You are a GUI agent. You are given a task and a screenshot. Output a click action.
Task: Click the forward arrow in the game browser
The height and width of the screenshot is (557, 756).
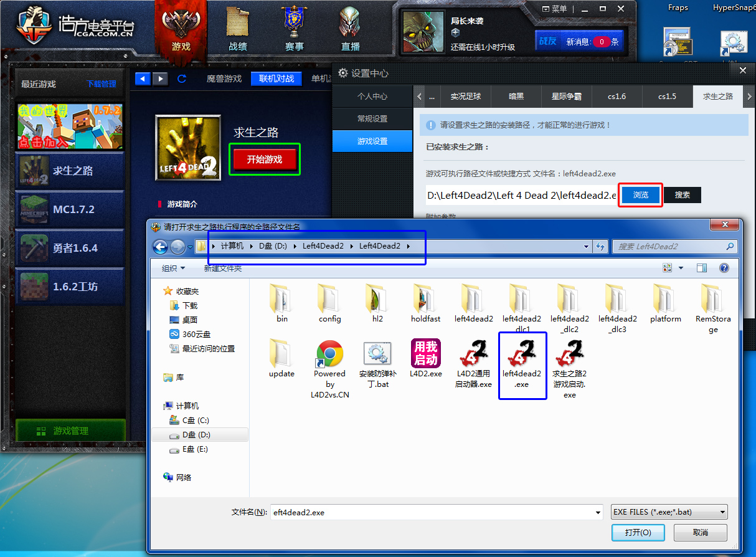pos(160,79)
